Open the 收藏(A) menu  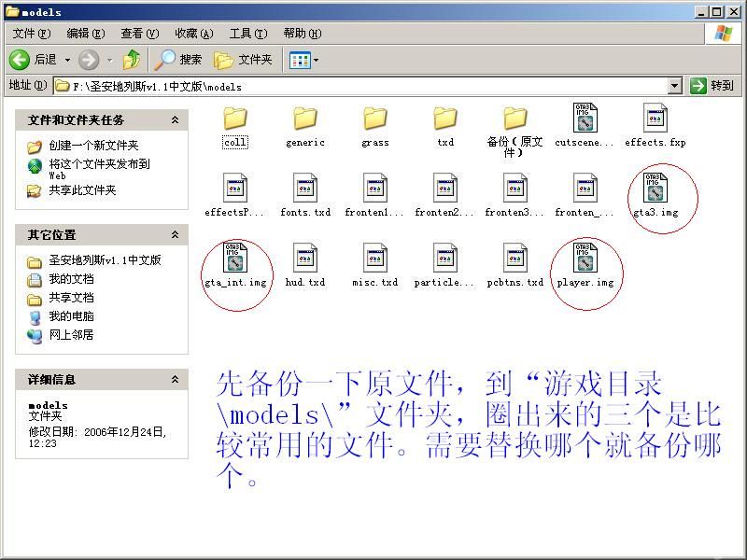pos(194,34)
